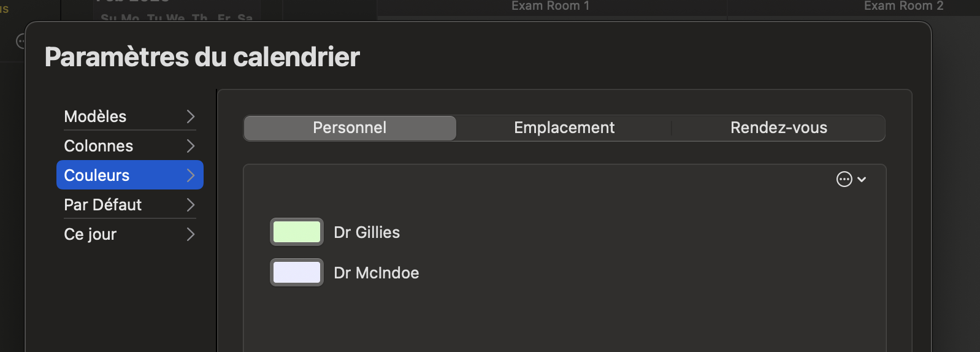
Task: Click the Dr Gillies name label
Action: click(x=367, y=232)
